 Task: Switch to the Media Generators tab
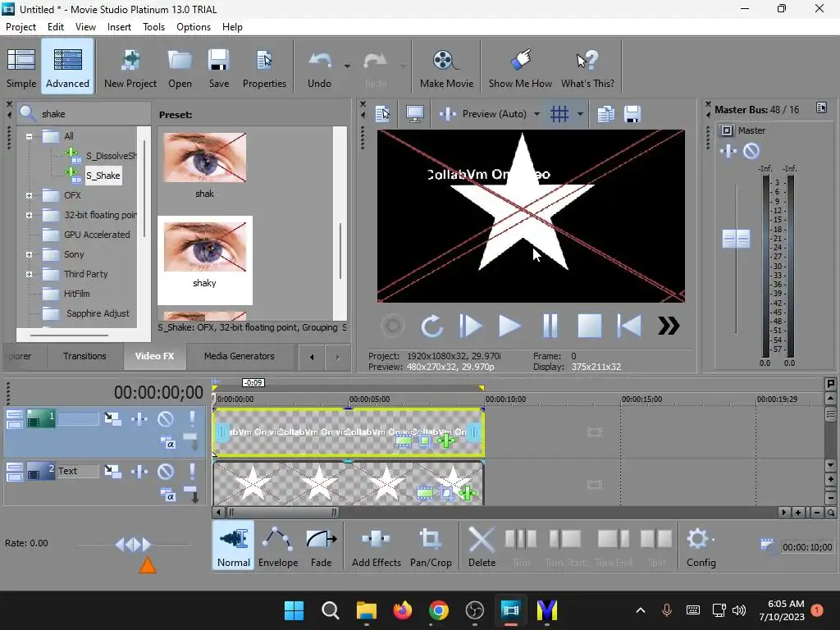(x=239, y=356)
